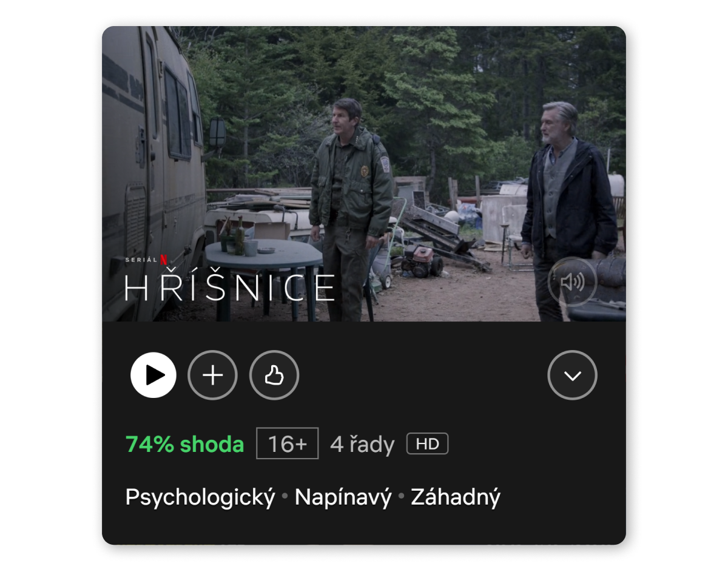Viewport: 728px width, 569px height.
Task: Open the Napínavý genre tag
Action: pyautogui.click(x=343, y=498)
